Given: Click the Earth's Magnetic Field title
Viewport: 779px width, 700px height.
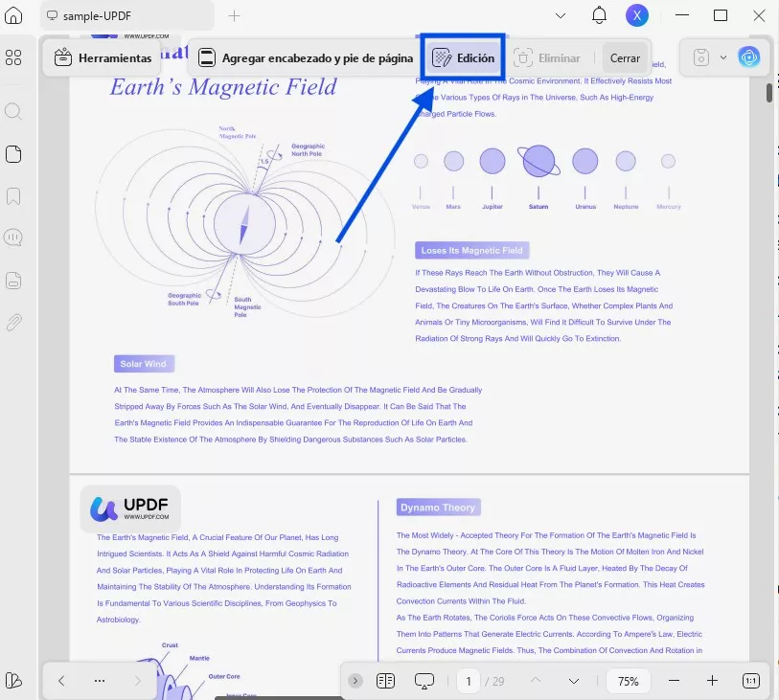Looking at the screenshot, I should pyautogui.click(x=223, y=87).
